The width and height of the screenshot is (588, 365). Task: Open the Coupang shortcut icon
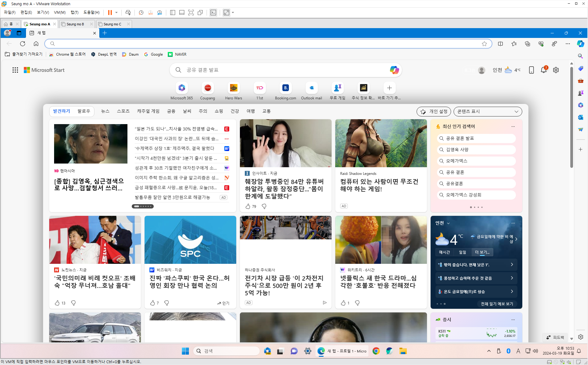208,88
